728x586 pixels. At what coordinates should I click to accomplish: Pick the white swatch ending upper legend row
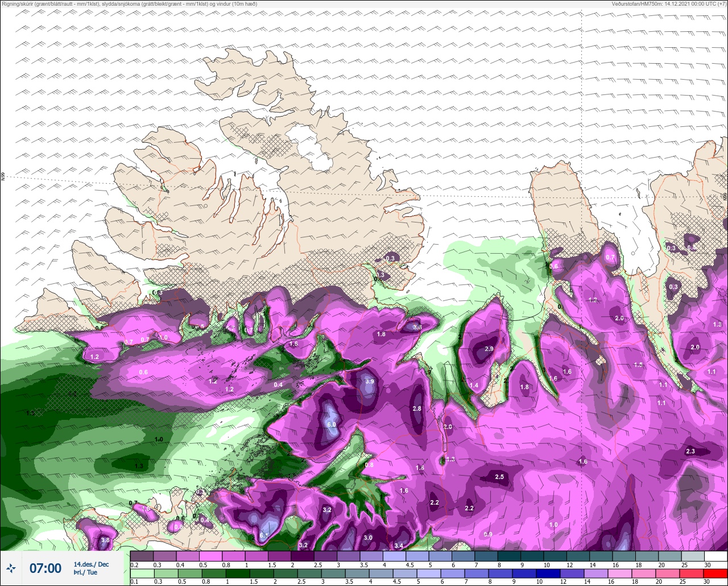coord(715,556)
